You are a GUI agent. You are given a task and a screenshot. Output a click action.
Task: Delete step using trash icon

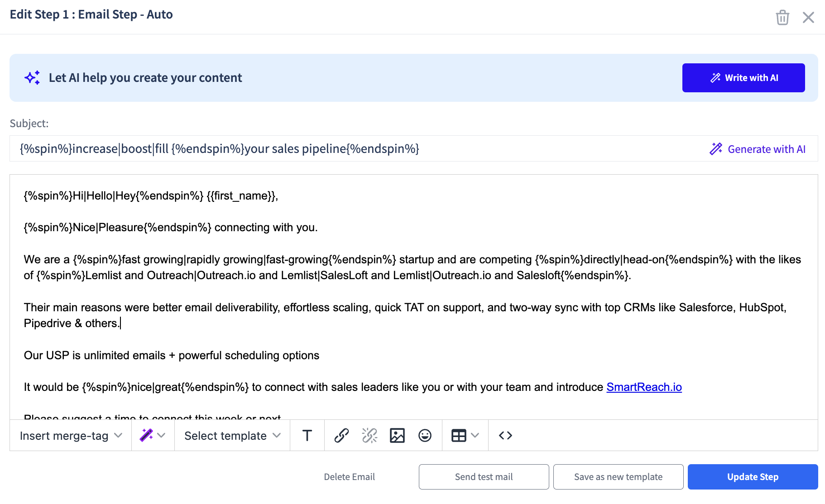[x=782, y=18]
